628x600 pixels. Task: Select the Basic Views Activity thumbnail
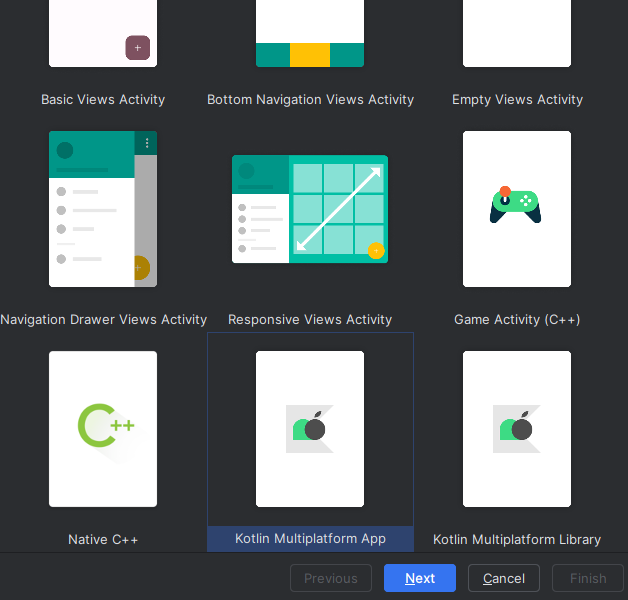(103, 33)
